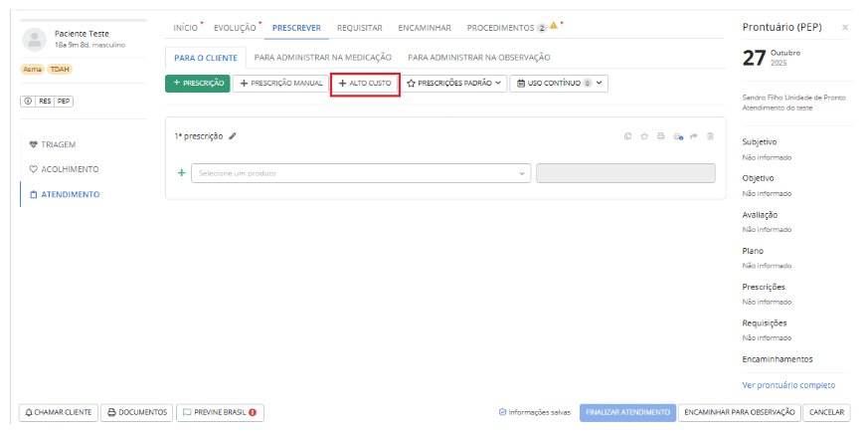
Task: Open the REQUISITAR tab
Action: click(360, 28)
